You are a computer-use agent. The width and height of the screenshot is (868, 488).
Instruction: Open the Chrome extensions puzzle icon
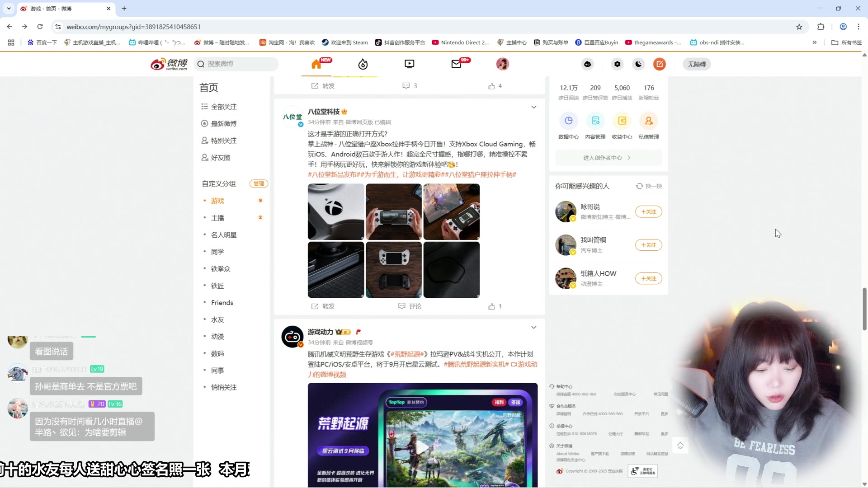(821, 27)
